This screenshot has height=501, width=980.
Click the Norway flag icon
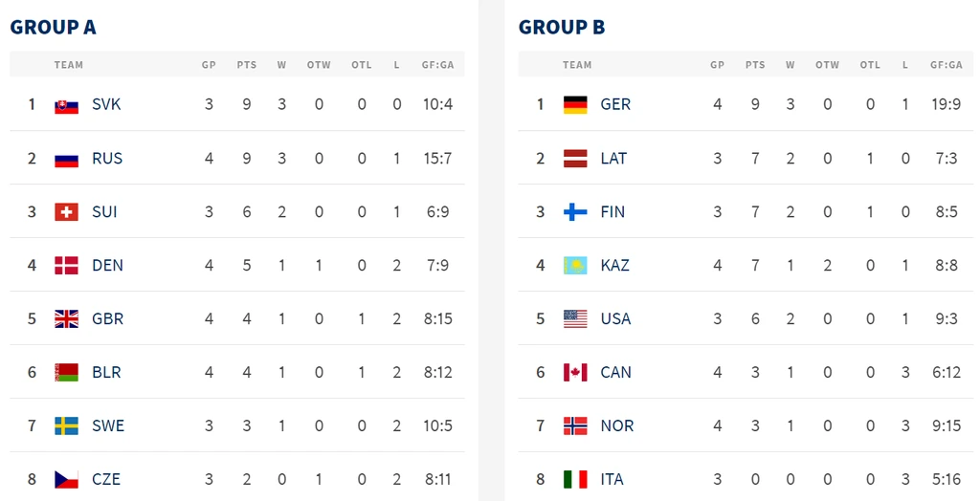pos(575,426)
